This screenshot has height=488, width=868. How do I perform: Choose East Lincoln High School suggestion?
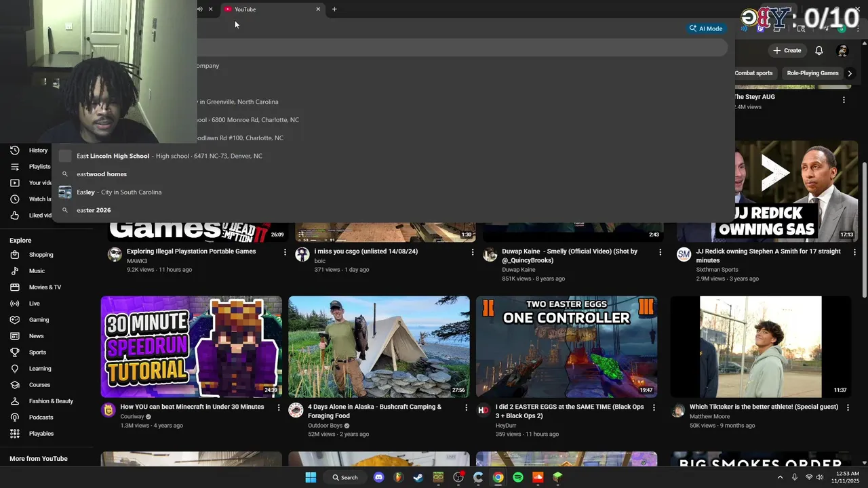[393, 156]
